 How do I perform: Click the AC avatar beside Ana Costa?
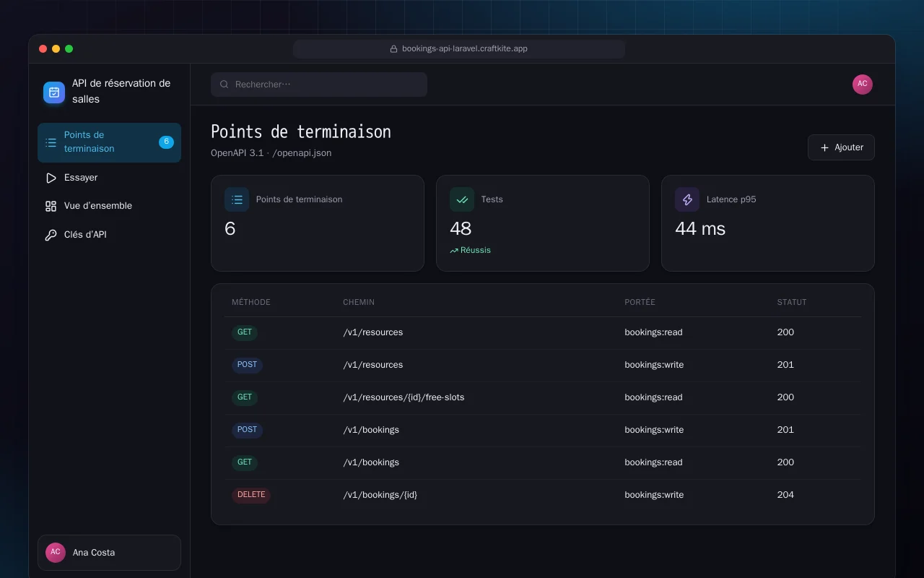point(56,553)
